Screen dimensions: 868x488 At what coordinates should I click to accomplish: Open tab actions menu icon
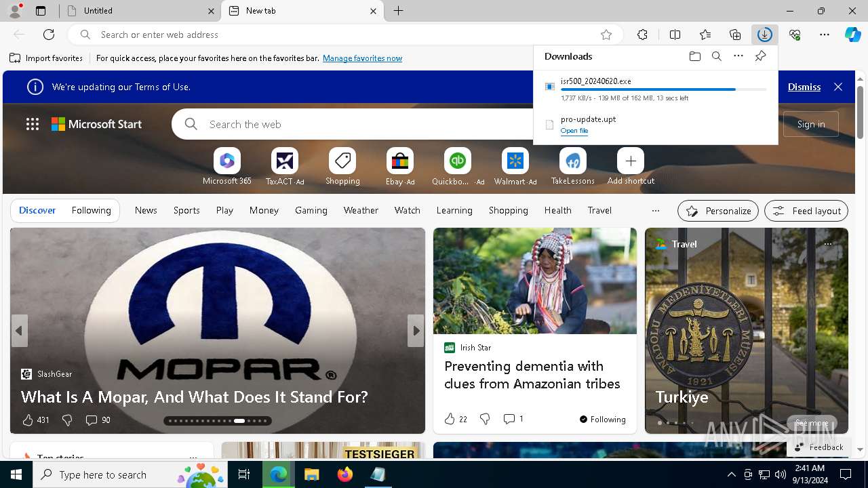41,11
